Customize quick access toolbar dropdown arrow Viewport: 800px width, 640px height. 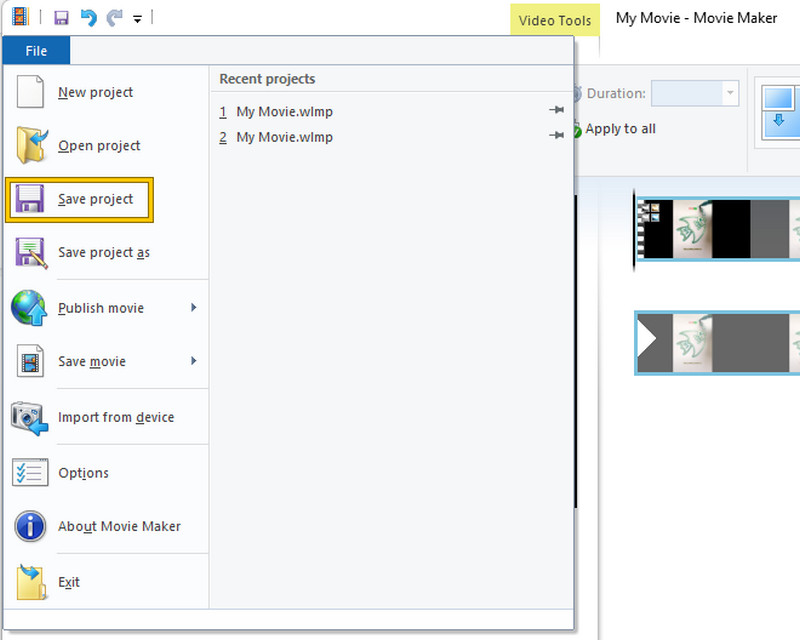point(137,19)
